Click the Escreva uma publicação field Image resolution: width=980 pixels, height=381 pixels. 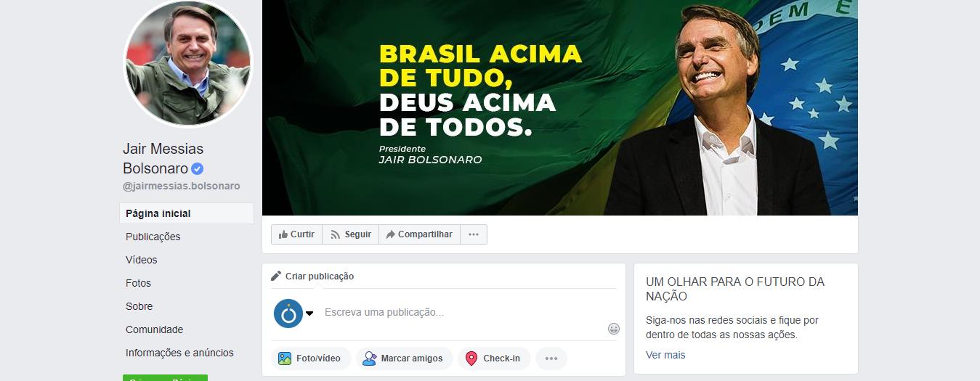[462, 312]
